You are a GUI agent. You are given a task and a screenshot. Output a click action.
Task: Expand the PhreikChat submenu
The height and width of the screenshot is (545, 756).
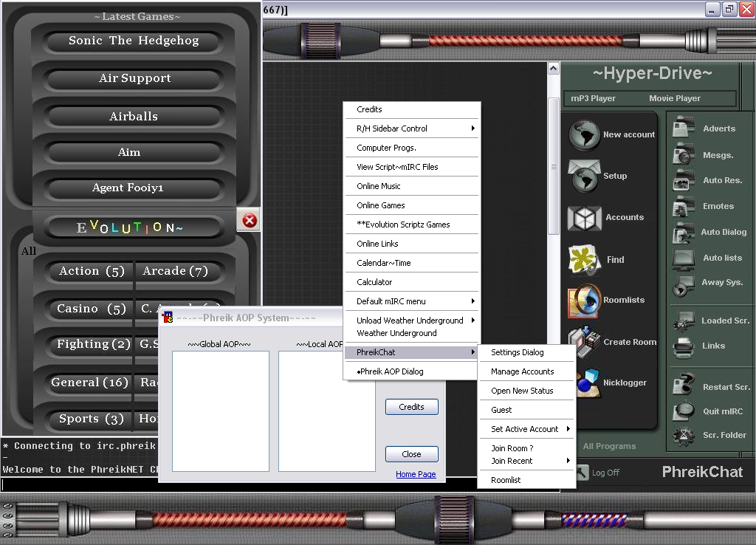coord(412,352)
